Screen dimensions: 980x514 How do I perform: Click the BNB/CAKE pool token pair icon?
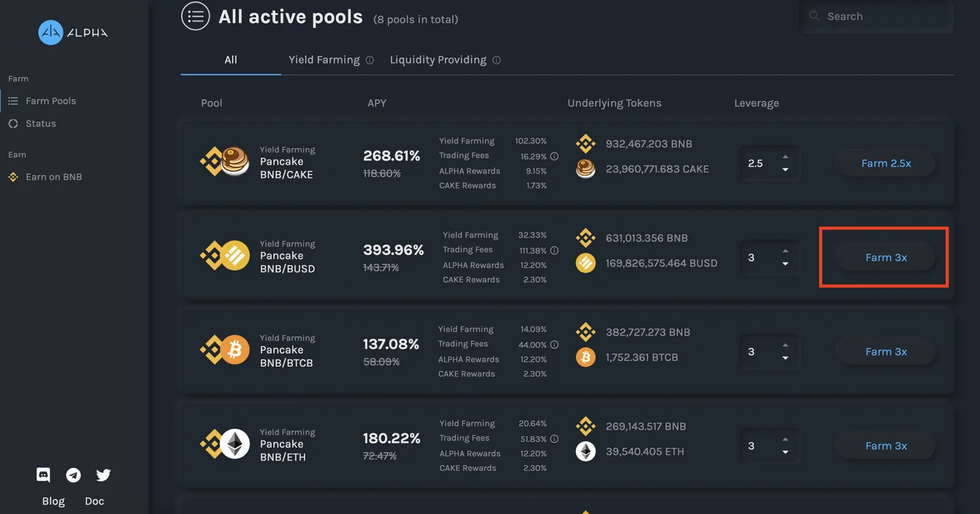pyautogui.click(x=225, y=161)
